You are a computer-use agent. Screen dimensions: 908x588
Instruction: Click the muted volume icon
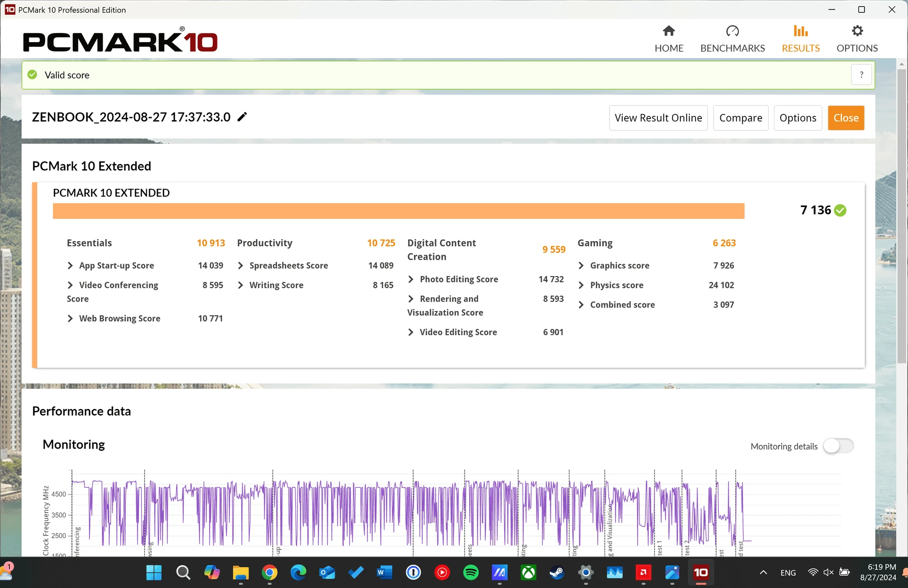coord(829,573)
